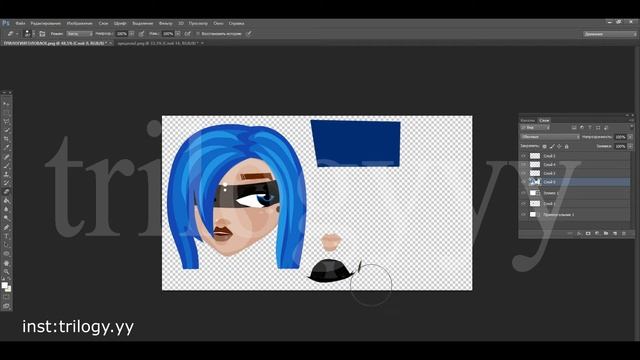This screenshot has width=640, height=360.
Task: Hide the Слой 4 layer
Action: click(524, 164)
